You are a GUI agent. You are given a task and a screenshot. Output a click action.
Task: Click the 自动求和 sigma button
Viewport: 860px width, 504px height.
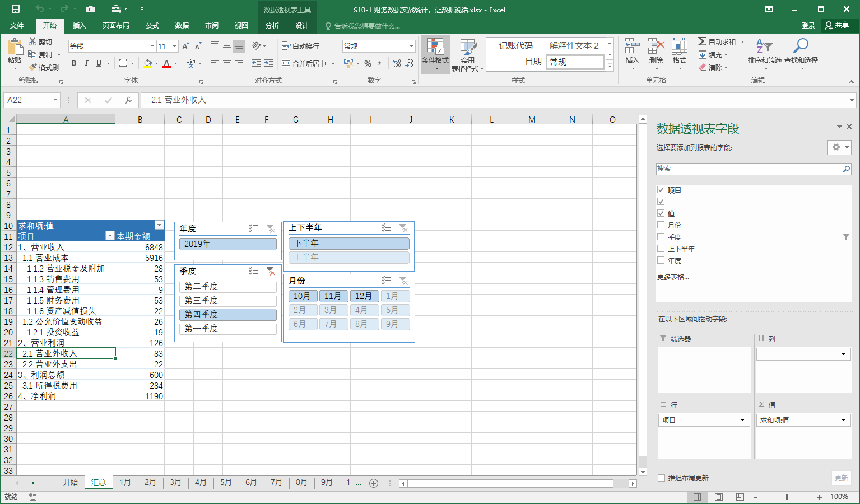click(x=717, y=41)
